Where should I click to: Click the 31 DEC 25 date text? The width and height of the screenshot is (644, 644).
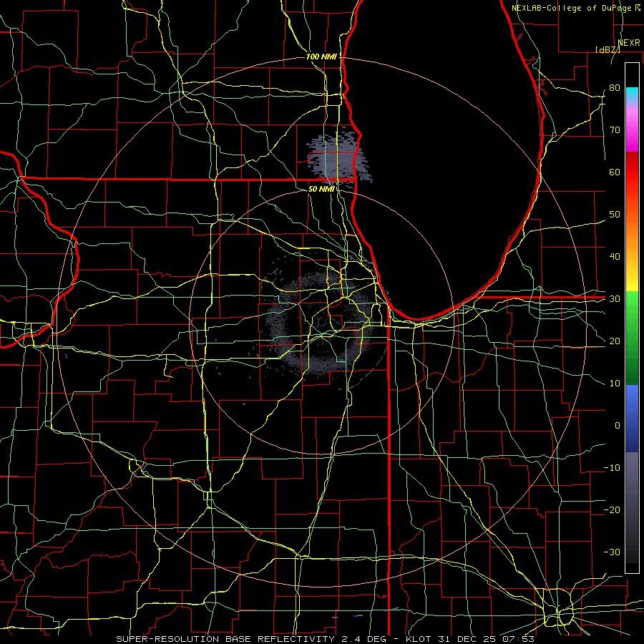[x=467, y=639]
